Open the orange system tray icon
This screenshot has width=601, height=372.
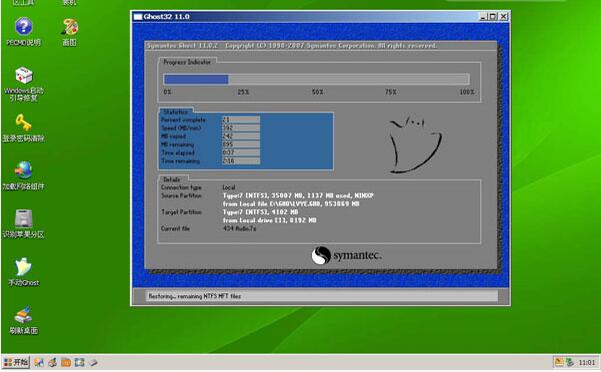pyautogui.click(x=559, y=362)
